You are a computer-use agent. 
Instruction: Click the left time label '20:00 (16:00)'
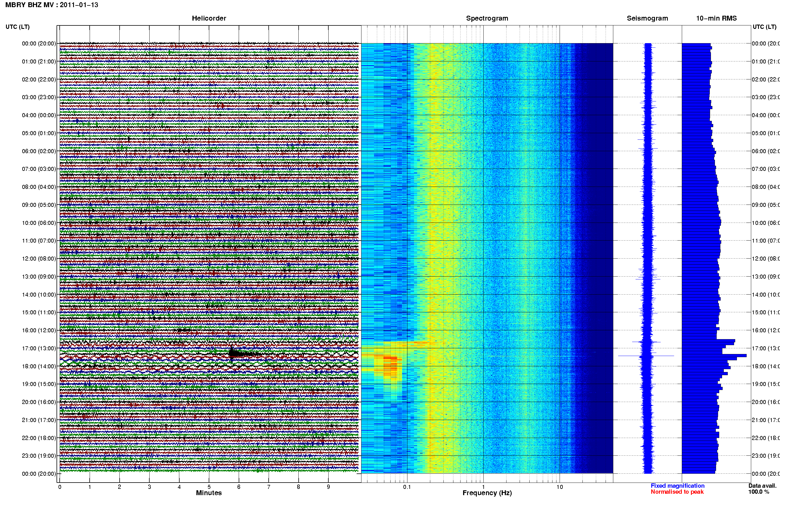[x=39, y=402]
